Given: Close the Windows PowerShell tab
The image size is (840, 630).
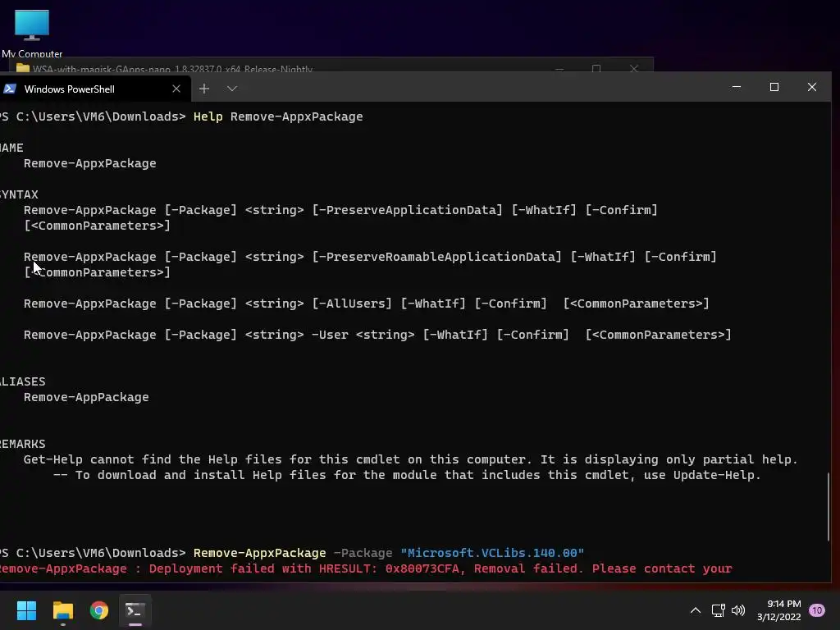Looking at the screenshot, I should (176, 89).
